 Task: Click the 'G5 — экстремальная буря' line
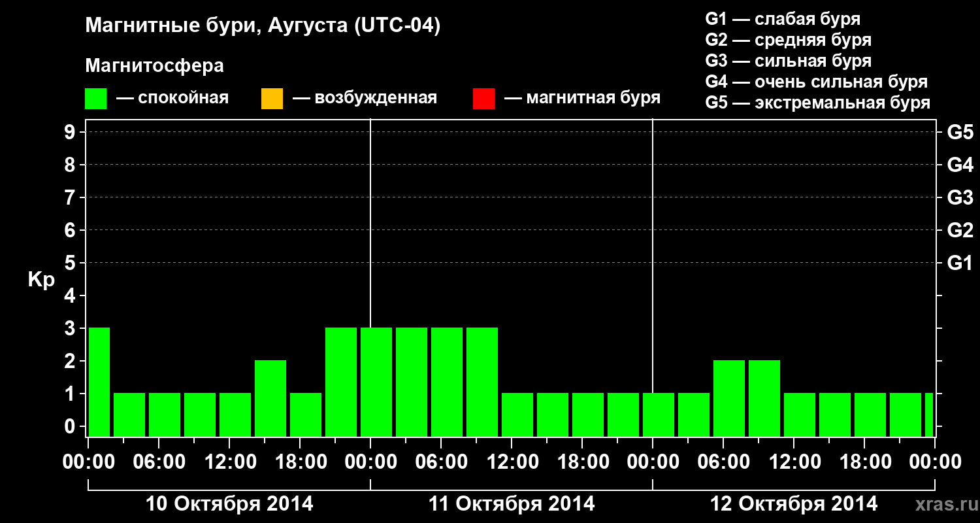[x=818, y=103]
